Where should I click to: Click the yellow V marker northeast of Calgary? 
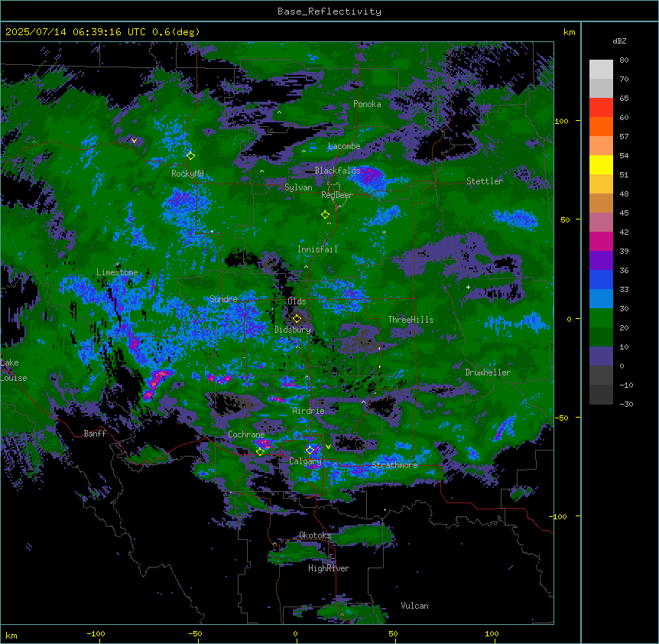click(328, 446)
